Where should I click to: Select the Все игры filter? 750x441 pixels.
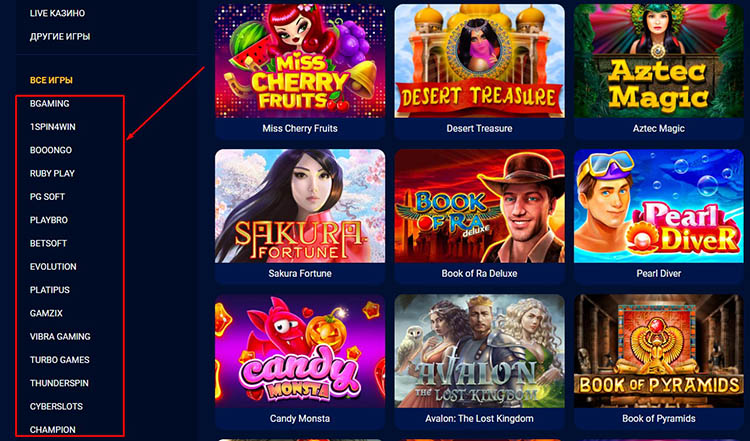coord(51,80)
